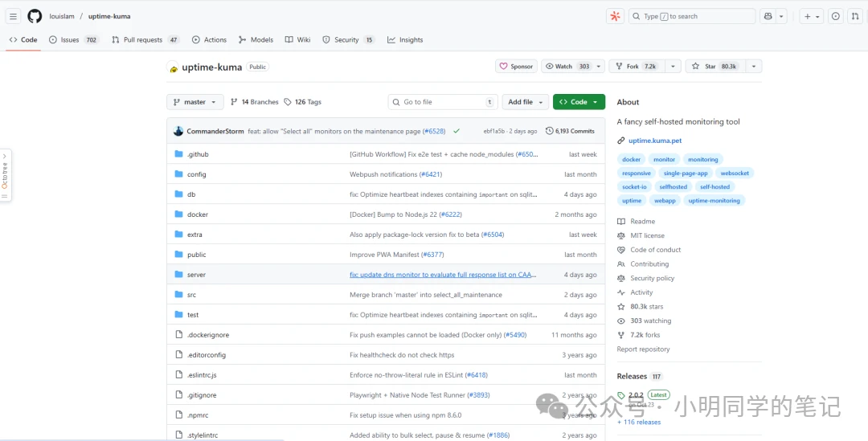Screen dimensions: 868x441
Task: Open the server folder
Action: tap(196, 275)
